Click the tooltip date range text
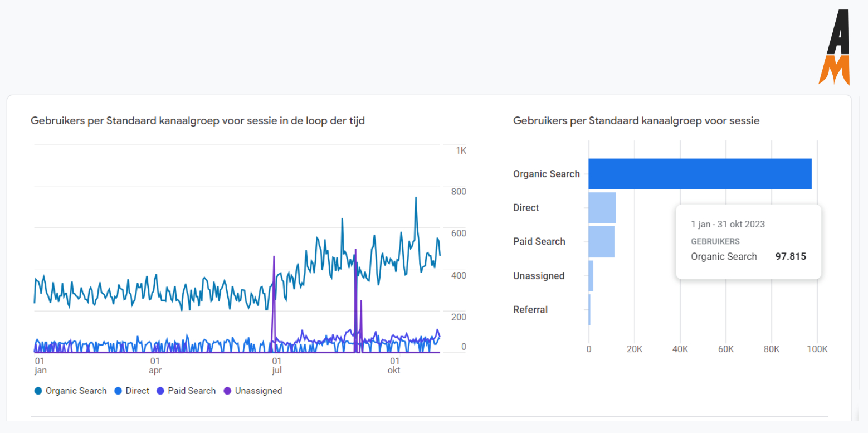Image resolution: width=868 pixels, height=433 pixels. tap(728, 225)
